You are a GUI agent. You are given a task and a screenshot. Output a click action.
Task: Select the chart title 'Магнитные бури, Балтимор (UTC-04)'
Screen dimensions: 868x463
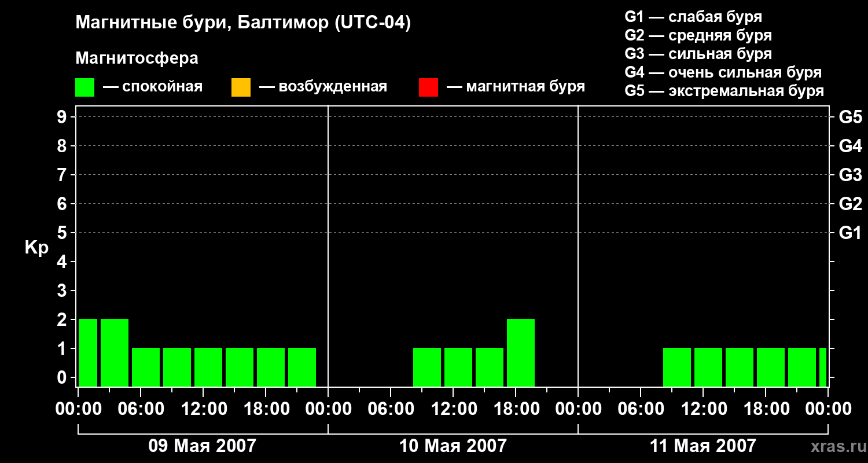[x=243, y=24]
